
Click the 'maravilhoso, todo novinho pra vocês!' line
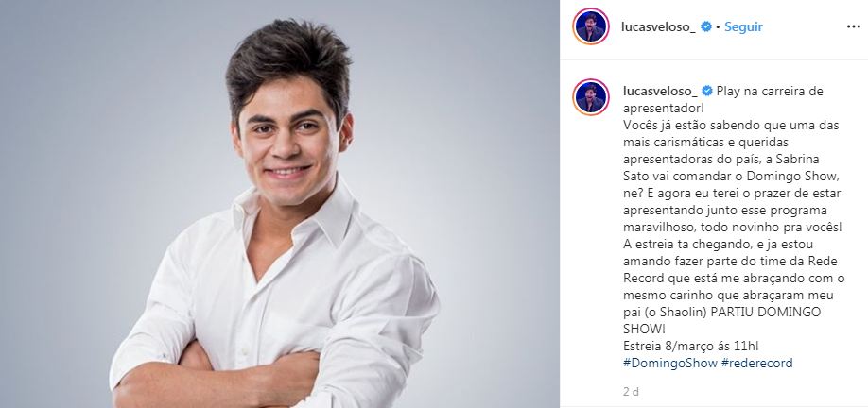point(732,228)
